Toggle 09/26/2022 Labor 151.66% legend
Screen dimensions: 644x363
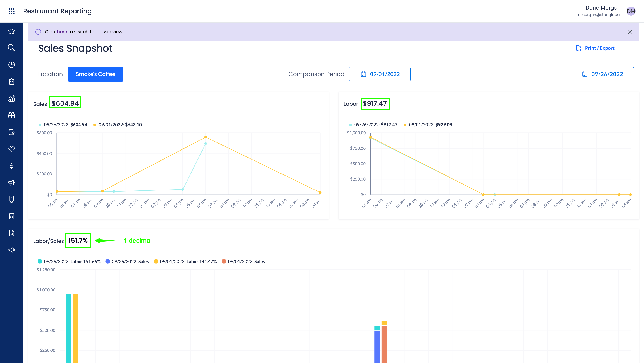click(69, 261)
